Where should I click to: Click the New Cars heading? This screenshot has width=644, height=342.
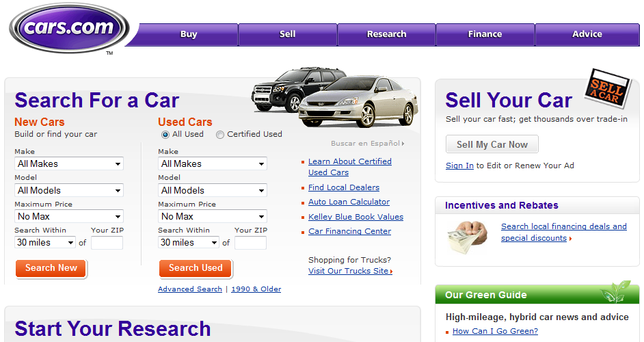pyautogui.click(x=40, y=122)
